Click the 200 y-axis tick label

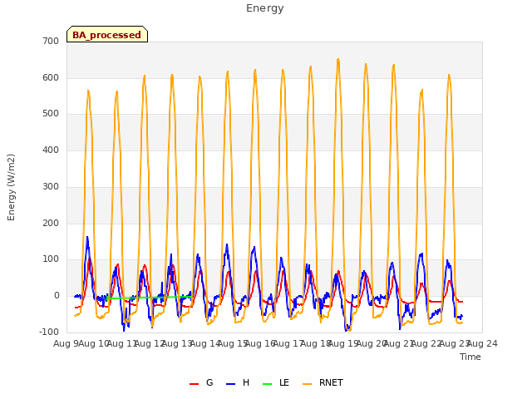point(51,224)
